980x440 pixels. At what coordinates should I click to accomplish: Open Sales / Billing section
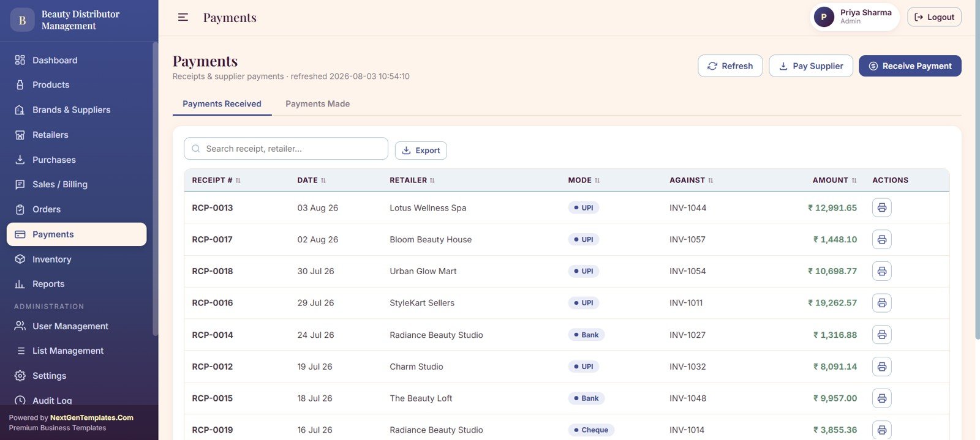point(77,184)
